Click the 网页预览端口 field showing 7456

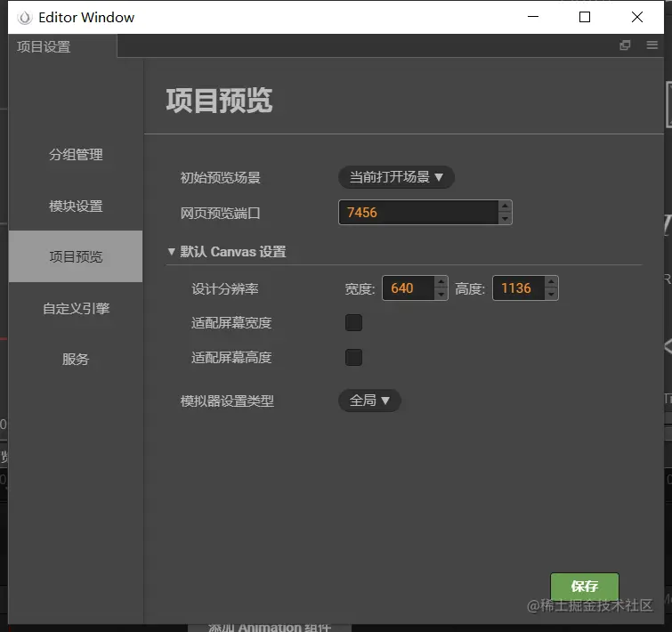(418, 212)
